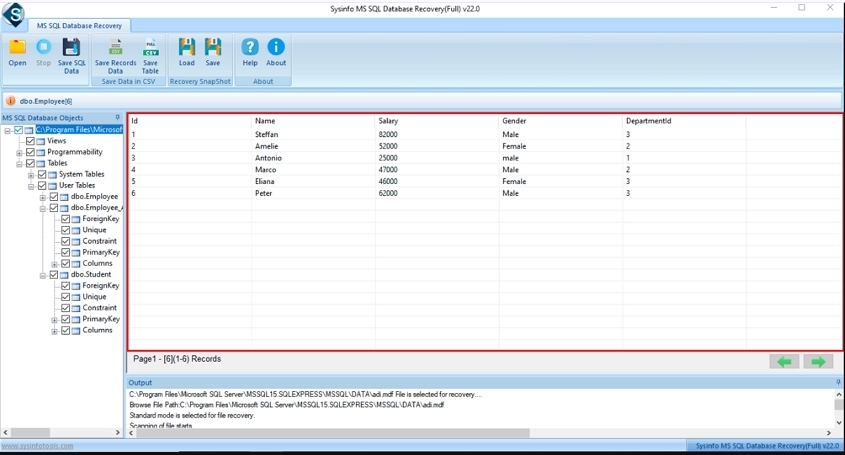Toggle the dbo.Employee checkbox

54,197
